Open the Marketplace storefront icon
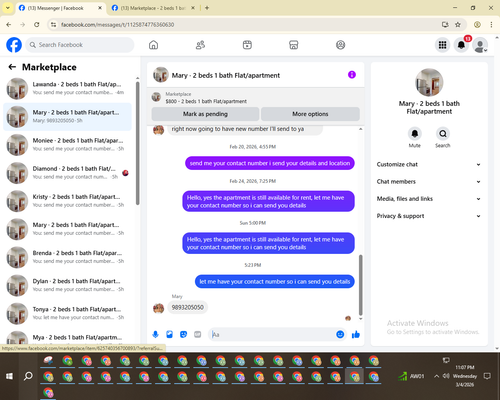 pyautogui.click(x=294, y=45)
